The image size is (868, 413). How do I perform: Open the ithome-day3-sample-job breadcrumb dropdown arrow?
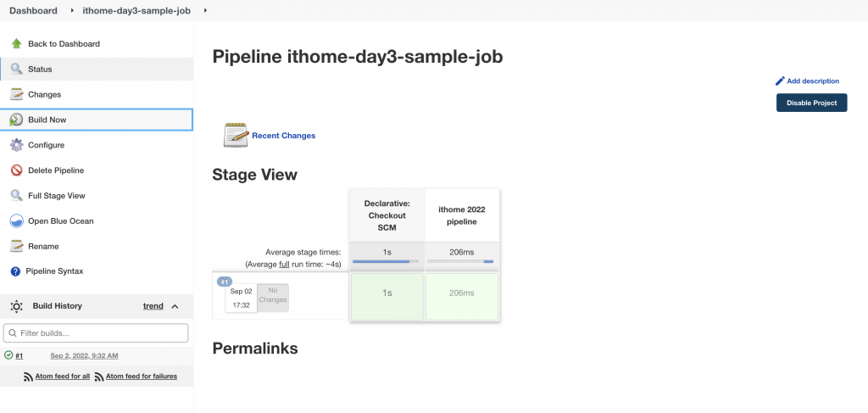(x=205, y=11)
